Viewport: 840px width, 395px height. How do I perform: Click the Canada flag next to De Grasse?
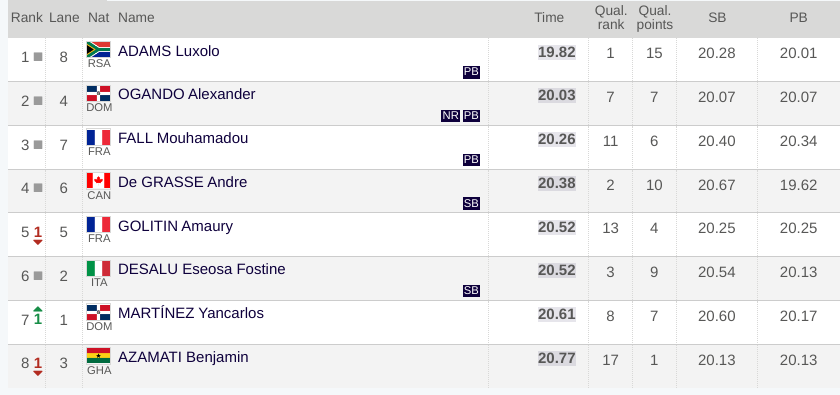(99, 181)
